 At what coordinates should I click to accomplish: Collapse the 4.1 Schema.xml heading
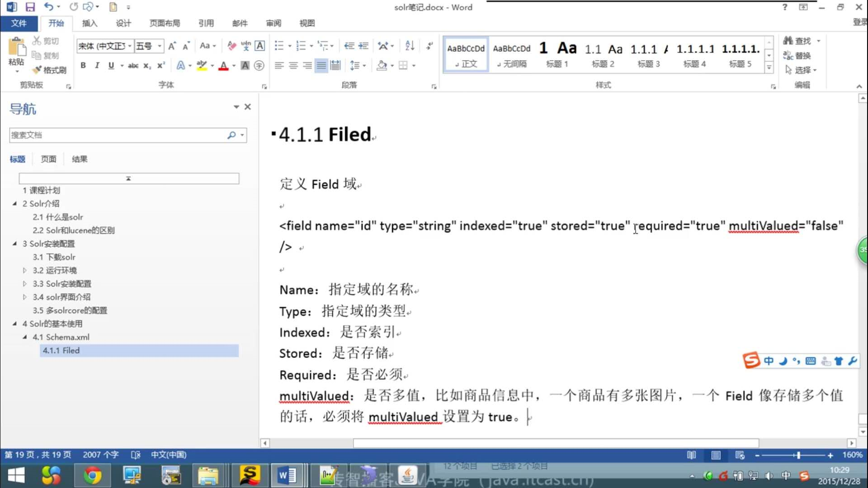25,337
